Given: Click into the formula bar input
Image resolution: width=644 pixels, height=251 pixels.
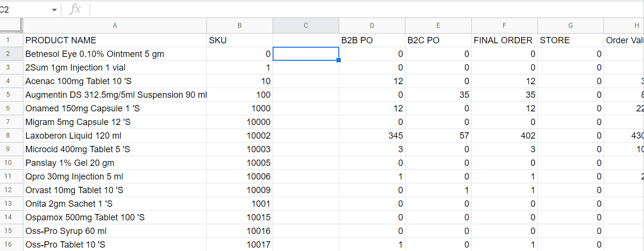Looking at the screenshot, I should [x=367, y=9].
